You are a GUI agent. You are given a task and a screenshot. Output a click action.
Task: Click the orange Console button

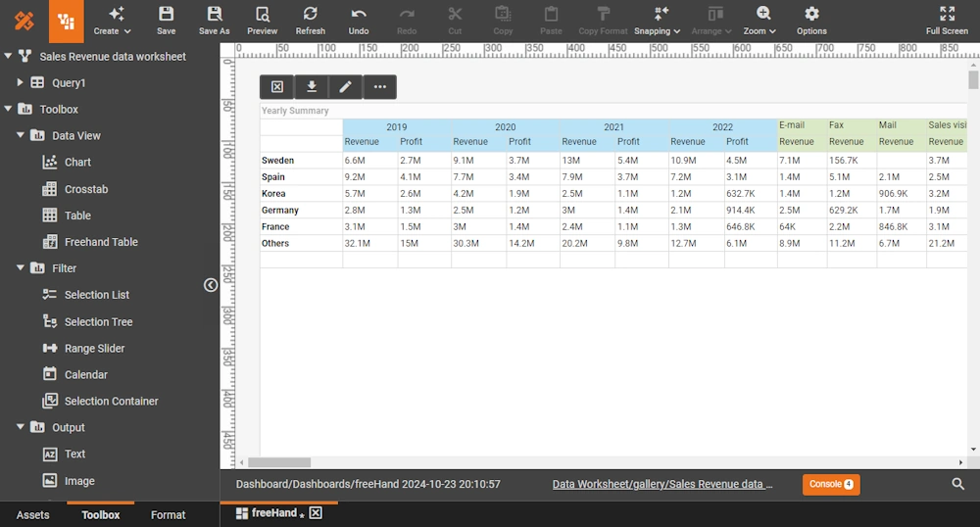click(x=830, y=484)
